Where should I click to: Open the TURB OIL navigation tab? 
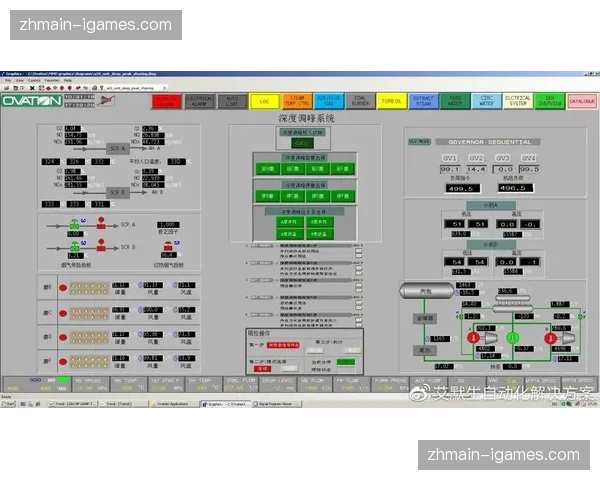click(391, 101)
